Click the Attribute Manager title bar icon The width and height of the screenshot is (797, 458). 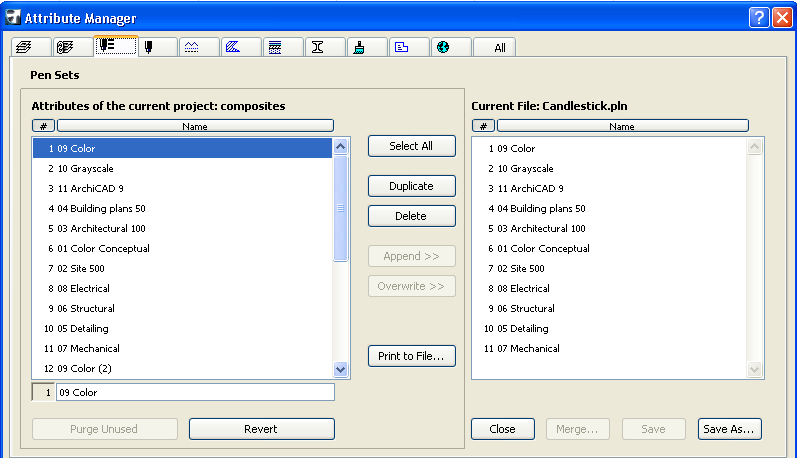click(x=13, y=17)
